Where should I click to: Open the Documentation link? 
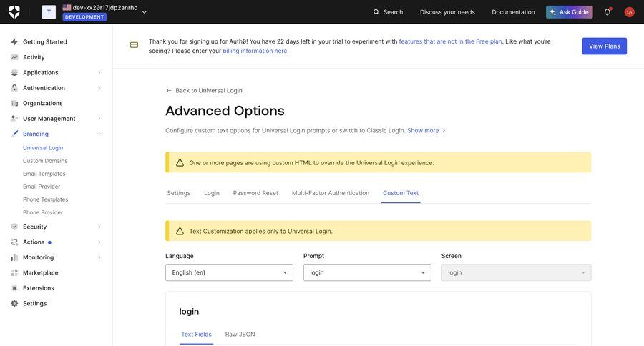pos(513,12)
